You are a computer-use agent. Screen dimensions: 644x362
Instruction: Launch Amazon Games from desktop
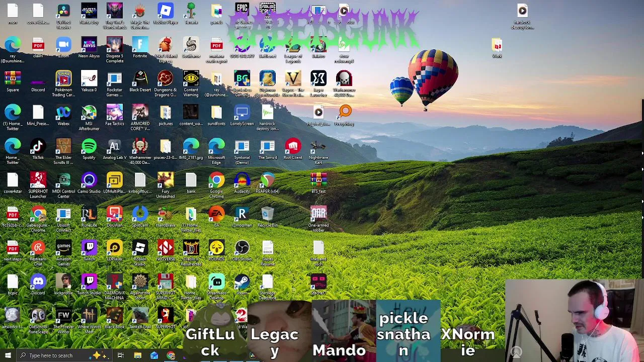63,253
